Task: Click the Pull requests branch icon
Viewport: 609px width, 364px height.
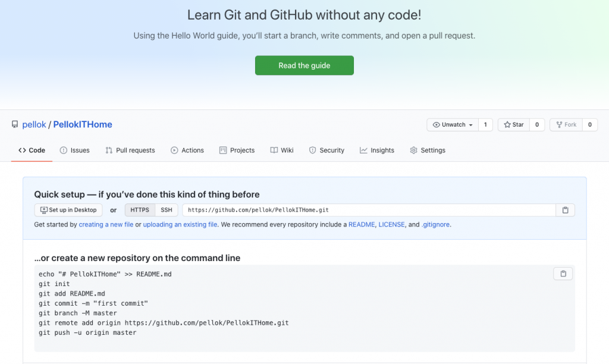Action: pos(109,150)
